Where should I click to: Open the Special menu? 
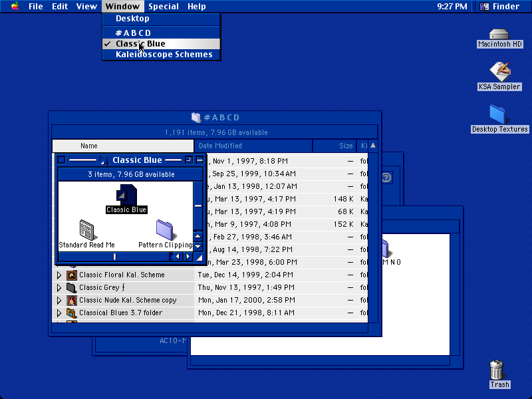pyautogui.click(x=164, y=7)
